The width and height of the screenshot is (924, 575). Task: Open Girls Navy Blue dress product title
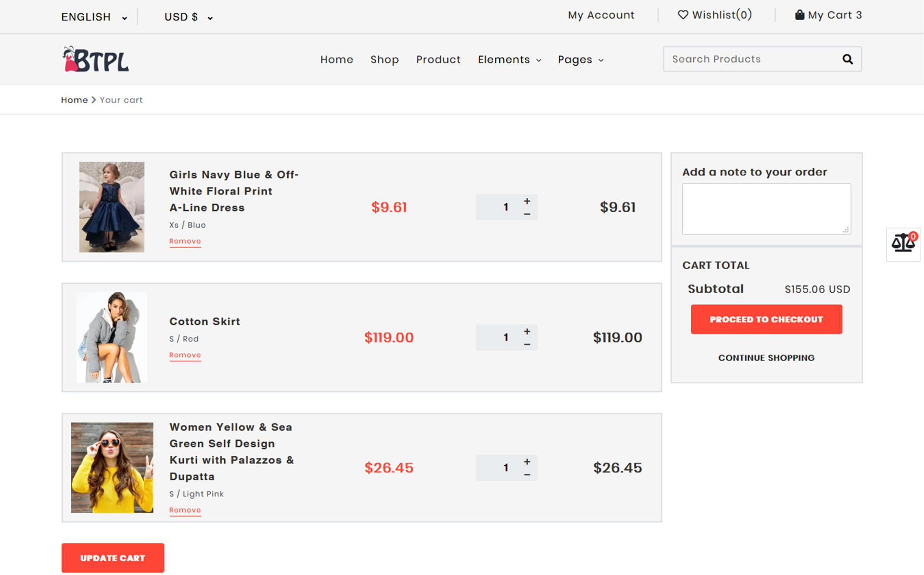(234, 191)
